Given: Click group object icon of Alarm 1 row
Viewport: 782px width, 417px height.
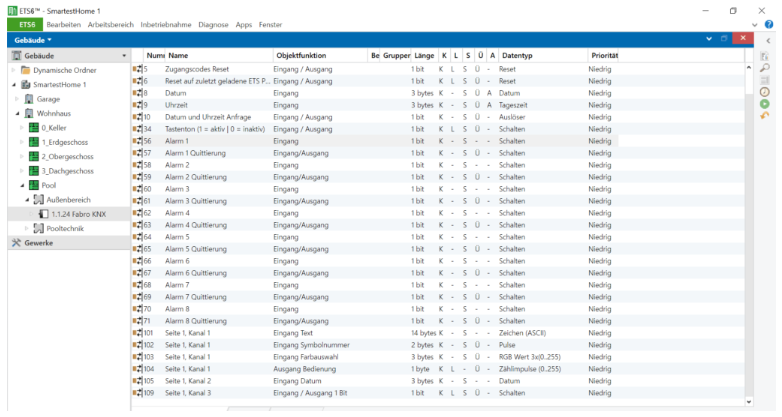Looking at the screenshot, I should coord(136,141).
